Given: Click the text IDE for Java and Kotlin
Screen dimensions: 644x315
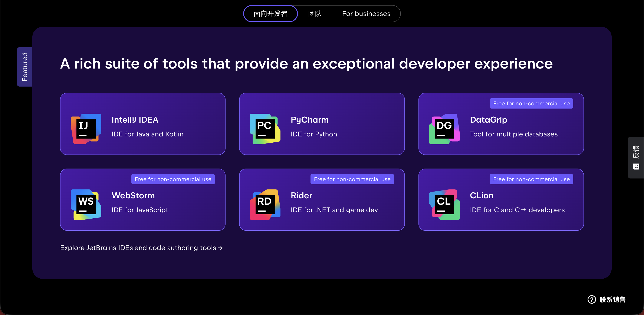Looking at the screenshot, I should 148,134.
